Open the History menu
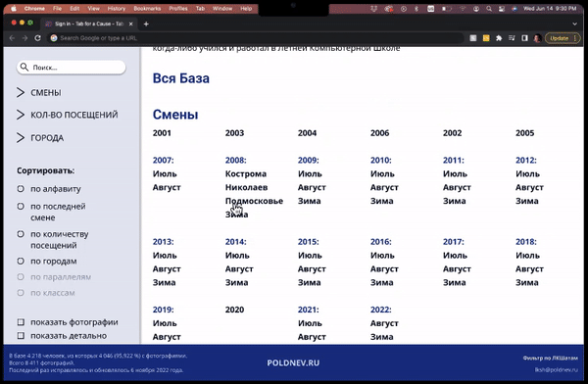Image resolution: width=588 pixels, height=384 pixels. click(x=117, y=8)
